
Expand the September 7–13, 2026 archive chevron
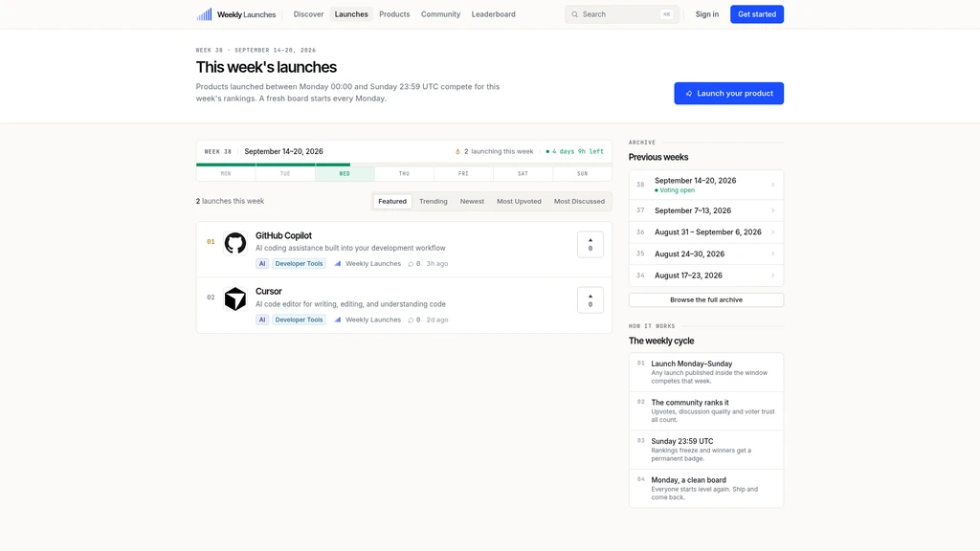tap(772, 210)
